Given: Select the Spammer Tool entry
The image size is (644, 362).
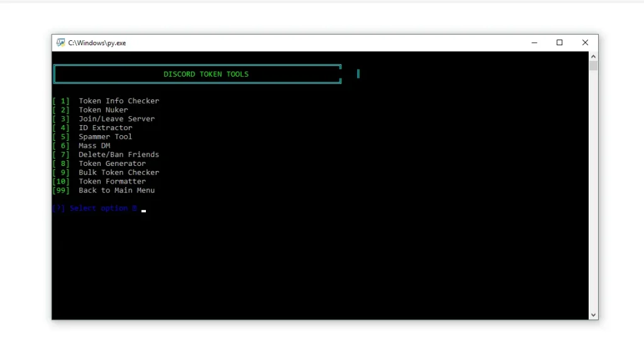Looking at the screenshot, I should pos(104,136).
